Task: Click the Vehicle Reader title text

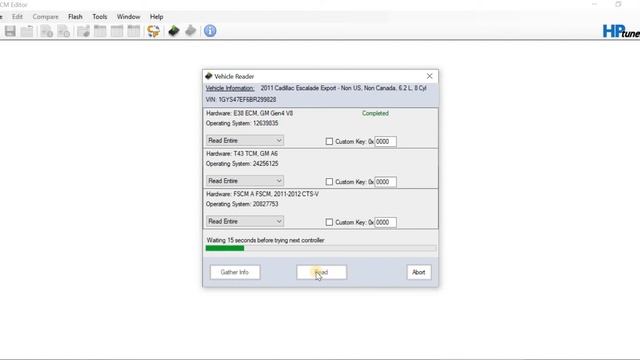Action: (x=234, y=76)
